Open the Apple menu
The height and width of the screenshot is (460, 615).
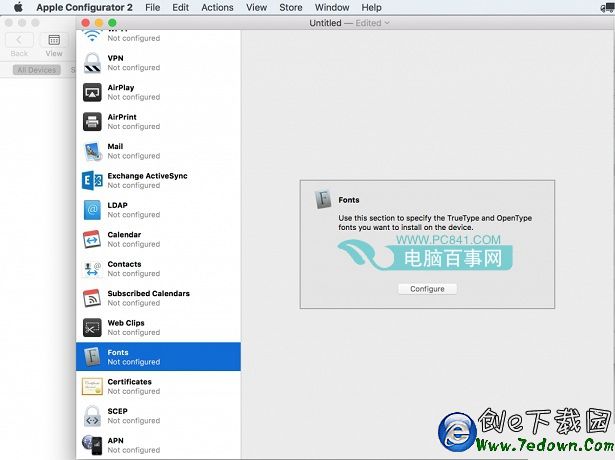(18, 7)
